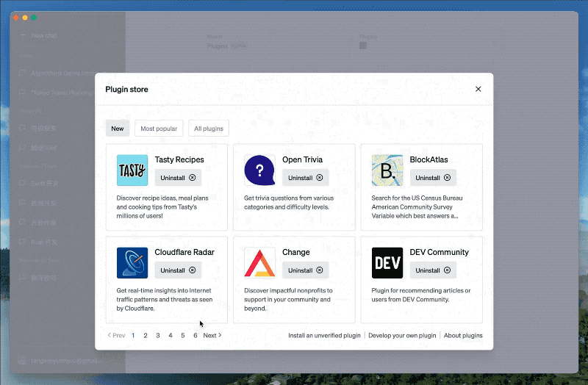588x385 pixels.
Task: Close the Plugin store dialog
Action: point(478,89)
